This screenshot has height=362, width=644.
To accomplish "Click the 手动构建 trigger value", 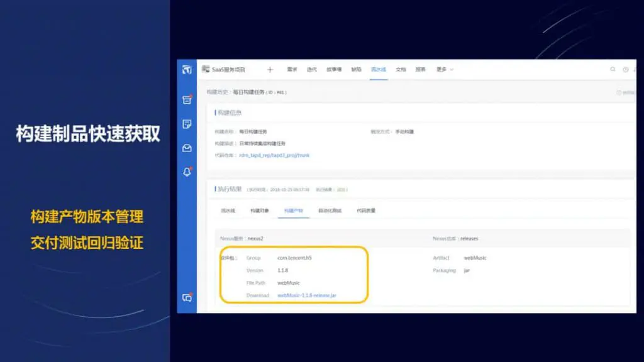I will tap(404, 132).
